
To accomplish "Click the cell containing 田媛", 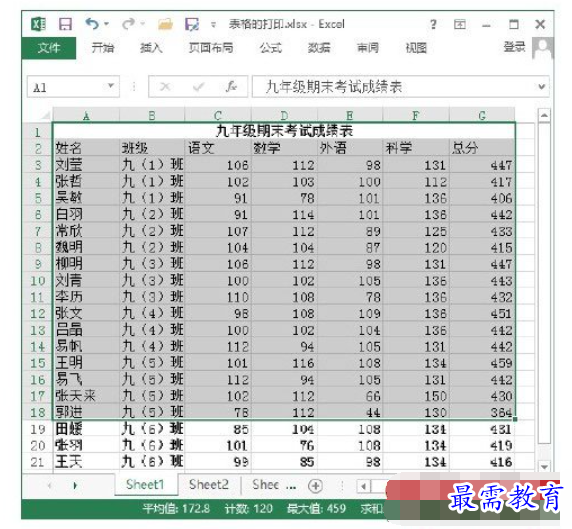I will 86,429.
